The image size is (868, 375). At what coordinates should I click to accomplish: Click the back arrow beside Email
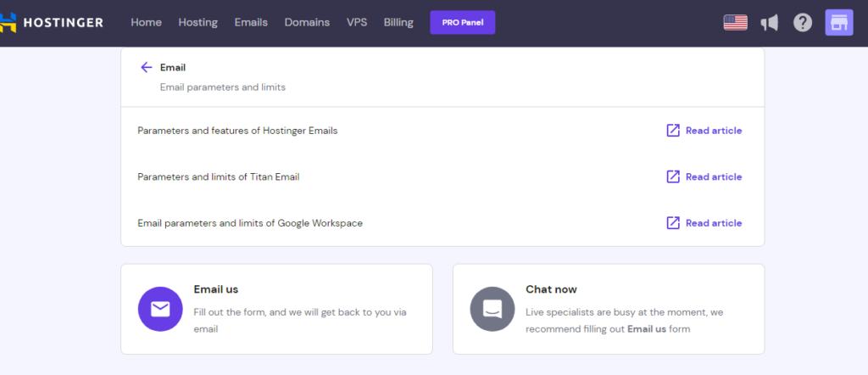[147, 68]
